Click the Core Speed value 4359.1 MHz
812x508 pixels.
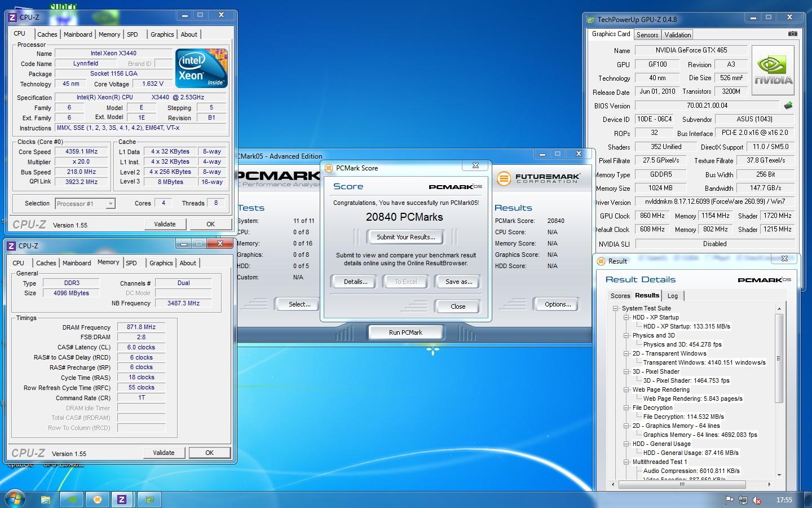[81, 151]
